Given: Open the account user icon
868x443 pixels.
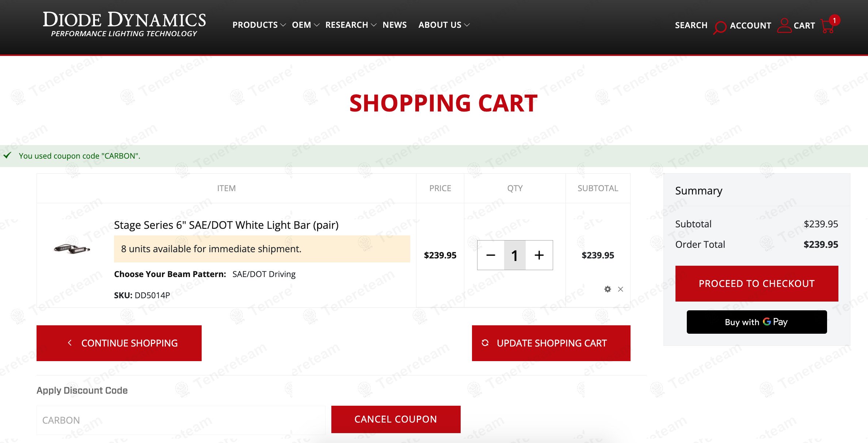Looking at the screenshot, I should coord(784,25).
